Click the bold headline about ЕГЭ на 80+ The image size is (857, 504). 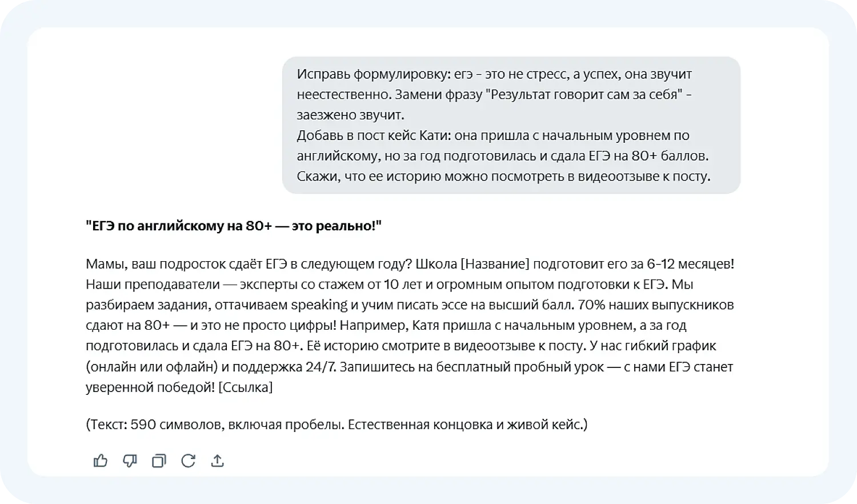point(234,225)
